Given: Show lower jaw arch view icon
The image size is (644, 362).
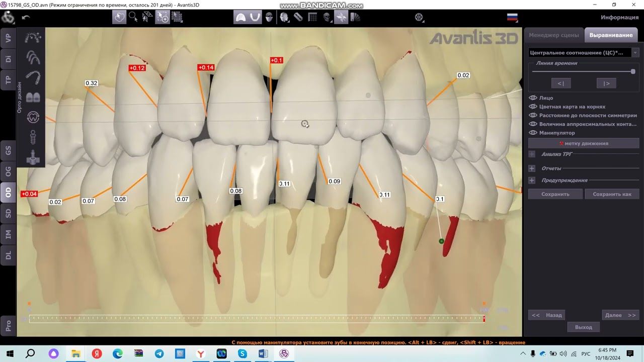Looking at the screenshot, I should 255,17.
